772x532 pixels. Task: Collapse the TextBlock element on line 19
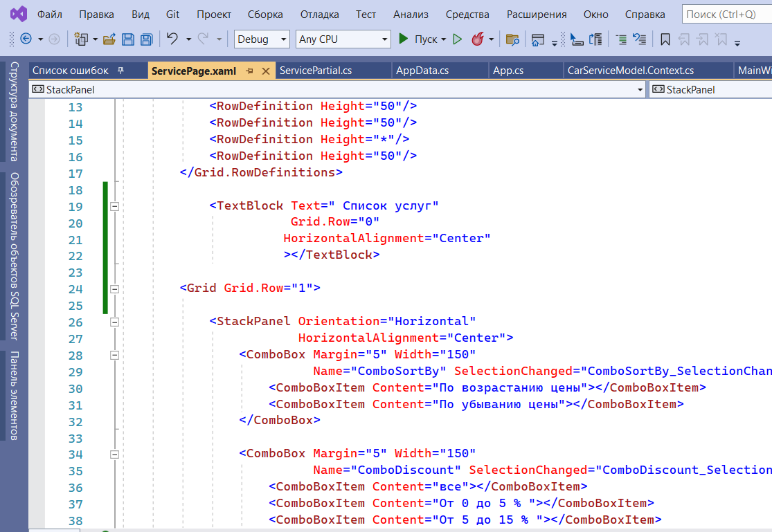114,207
